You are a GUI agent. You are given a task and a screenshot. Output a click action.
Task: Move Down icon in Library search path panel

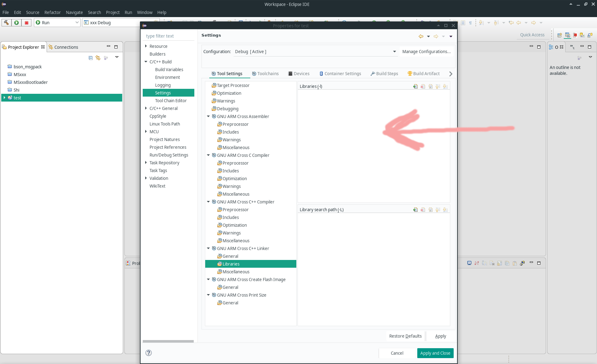click(x=445, y=210)
